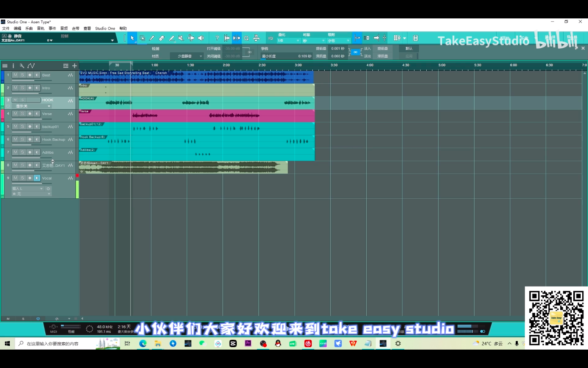Screen dimensions: 588x368
Task: Toggle monitor on the Adilibs track
Action: 37,153
